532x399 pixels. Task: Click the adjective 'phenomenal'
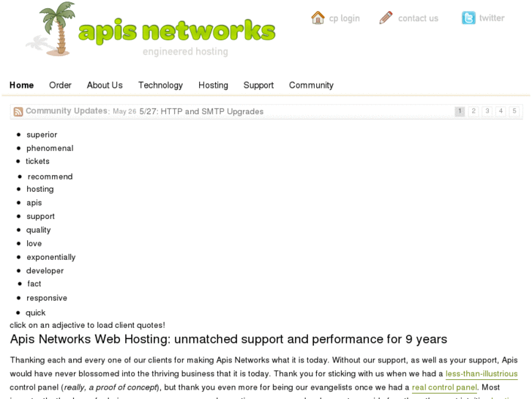click(x=50, y=149)
